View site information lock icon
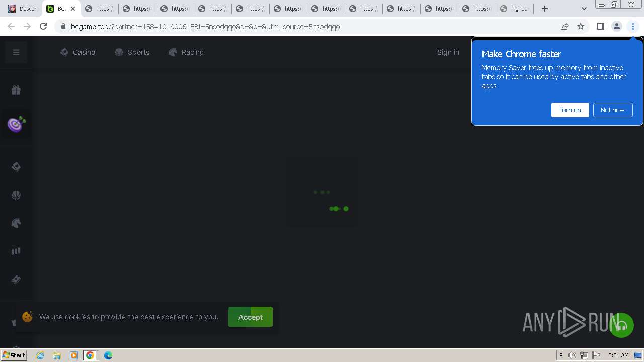Viewport: 644px width, 362px height. click(x=63, y=27)
